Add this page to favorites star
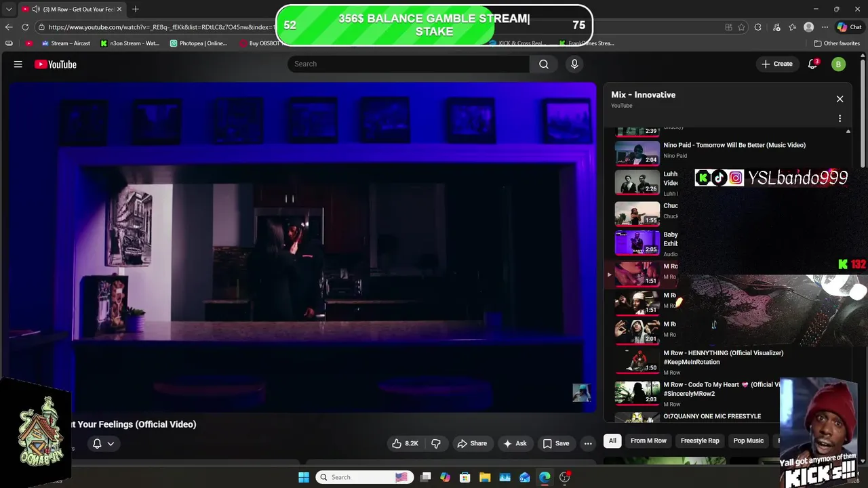868x488 pixels. 741,27
